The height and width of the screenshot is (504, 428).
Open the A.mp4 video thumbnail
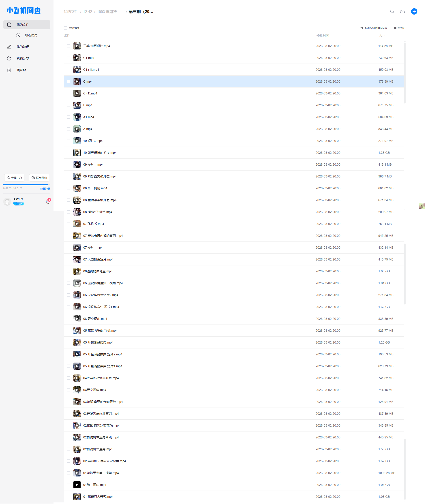[77, 129]
